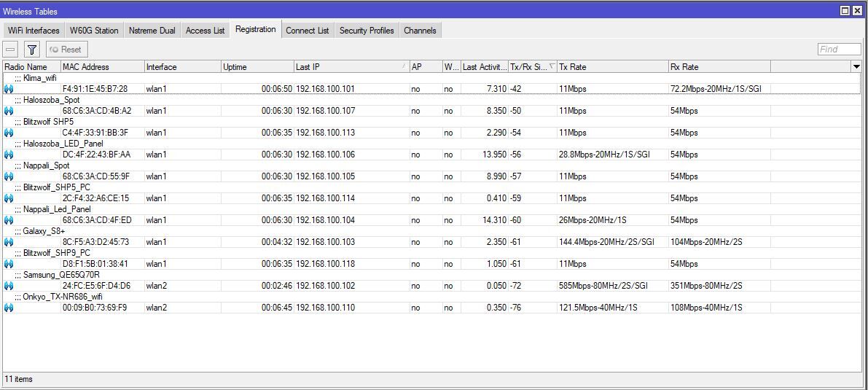The height and width of the screenshot is (390, 868).
Task: Click the client icon for C4:4F:33:91:BB:3F row
Action: point(8,133)
